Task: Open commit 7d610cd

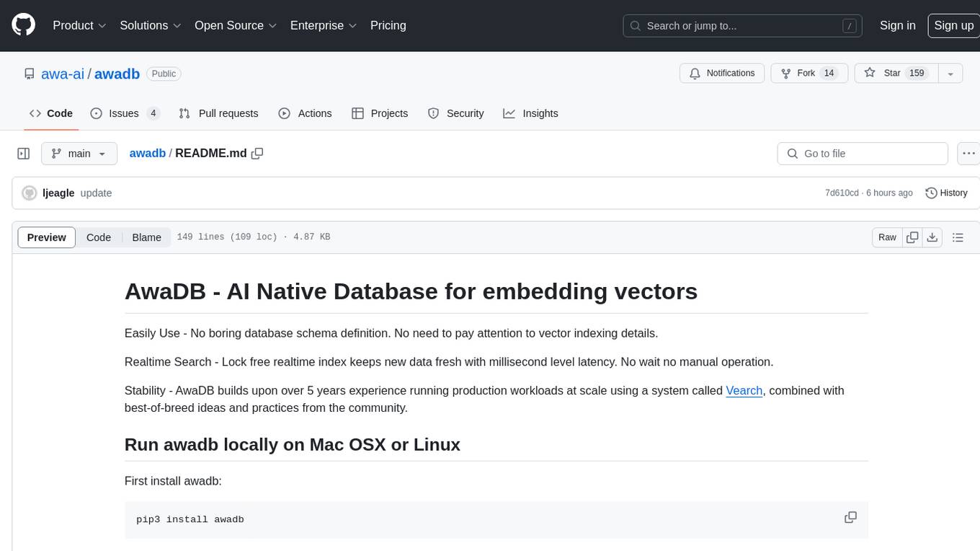Action: click(x=842, y=193)
